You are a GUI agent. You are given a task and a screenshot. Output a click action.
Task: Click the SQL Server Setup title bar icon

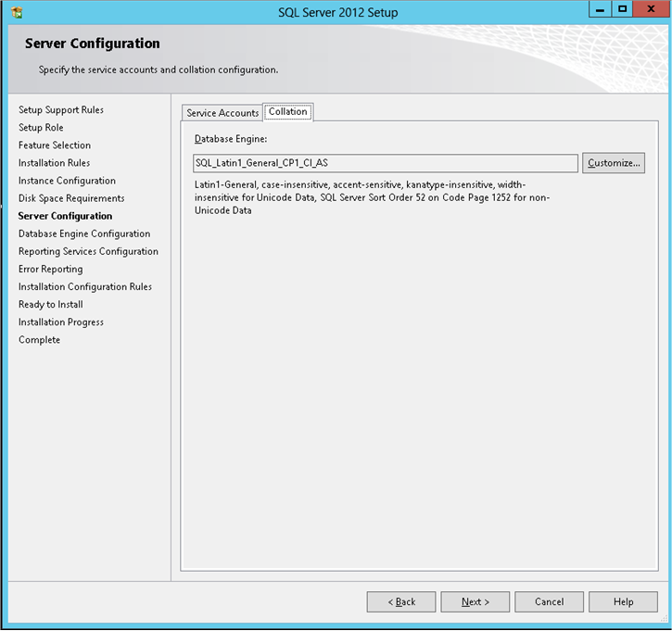click(x=17, y=12)
